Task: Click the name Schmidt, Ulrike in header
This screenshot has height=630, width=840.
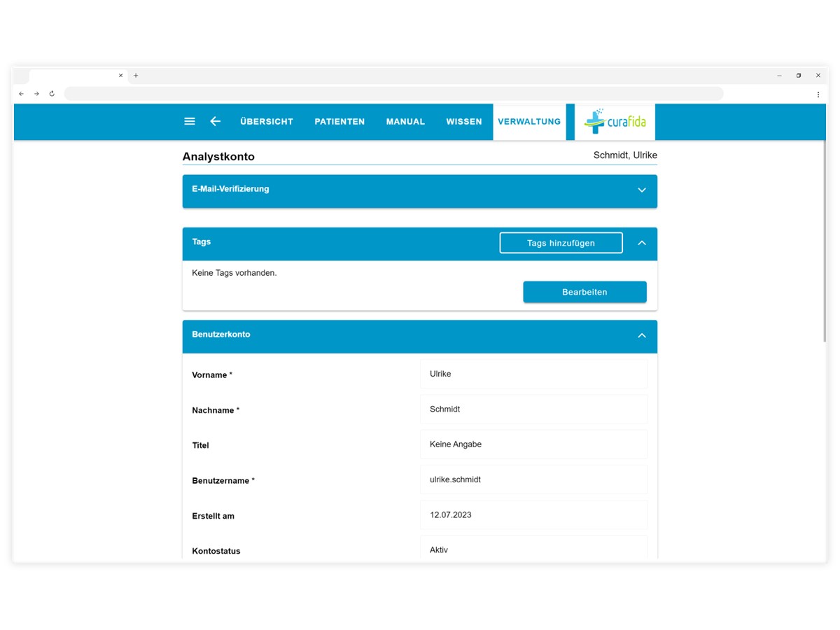Action: point(625,155)
